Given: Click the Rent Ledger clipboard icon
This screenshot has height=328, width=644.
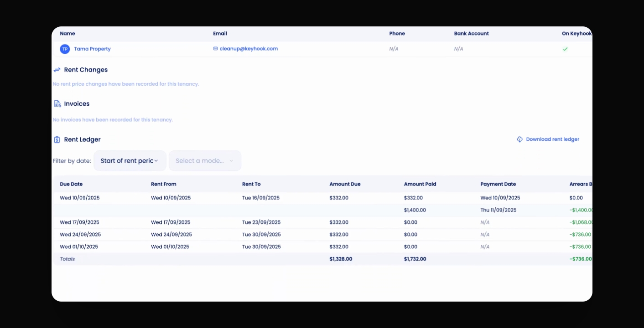Looking at the screenshot, I should [57, 139].
